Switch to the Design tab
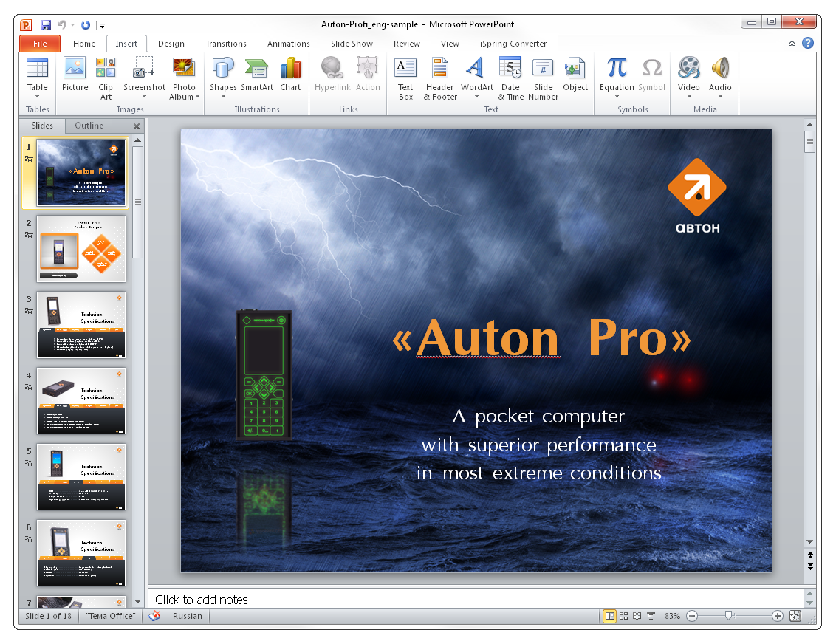836x644 pixels. pyautogui.click(x=171, y=44)
